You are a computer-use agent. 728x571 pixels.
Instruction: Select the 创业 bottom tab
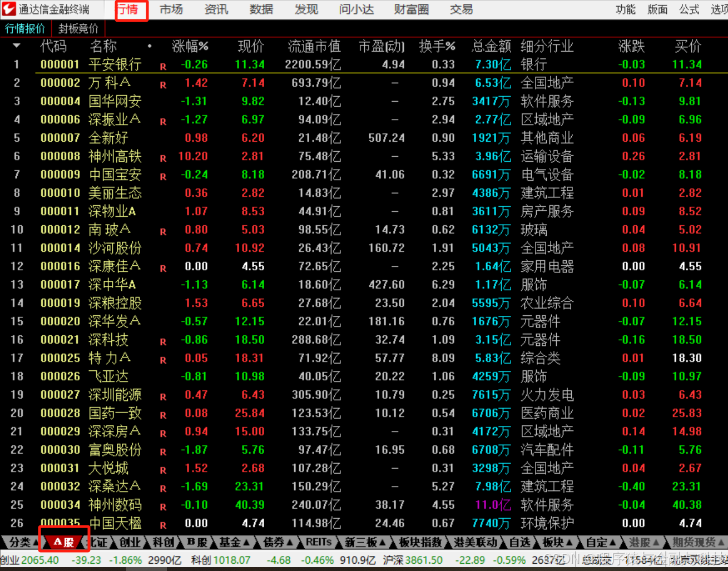(130, 542)
